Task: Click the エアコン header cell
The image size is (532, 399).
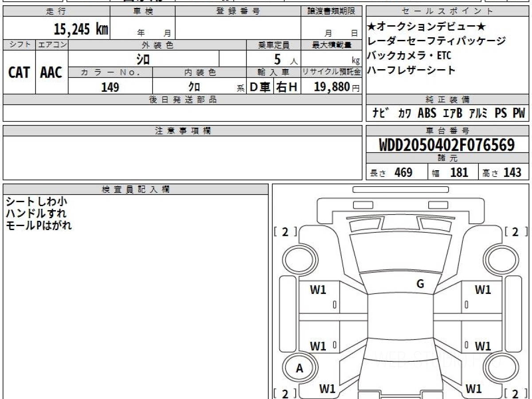Action: (52, 45)
